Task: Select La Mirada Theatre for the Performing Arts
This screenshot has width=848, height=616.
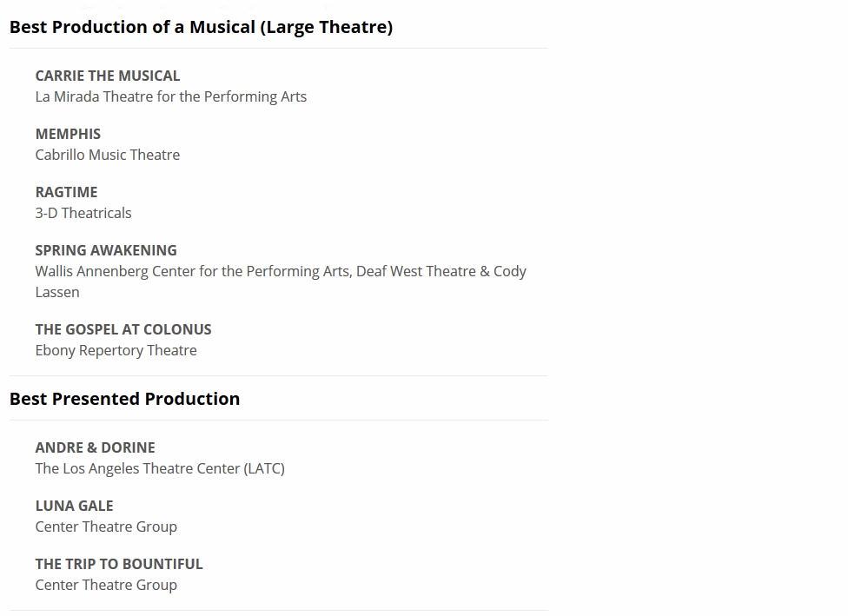Action: [170, 96]
